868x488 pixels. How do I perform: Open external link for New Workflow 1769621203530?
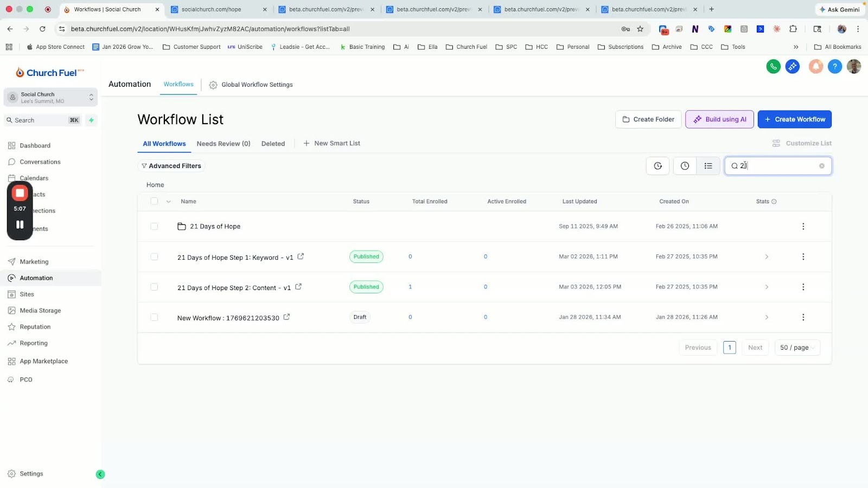click(x=286, y=317)
